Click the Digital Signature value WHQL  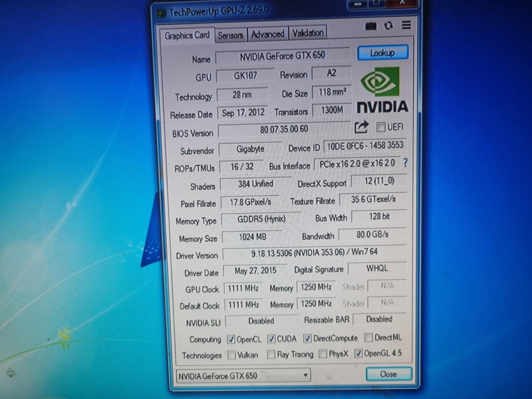pyautogui.click(x=377, y=268)
